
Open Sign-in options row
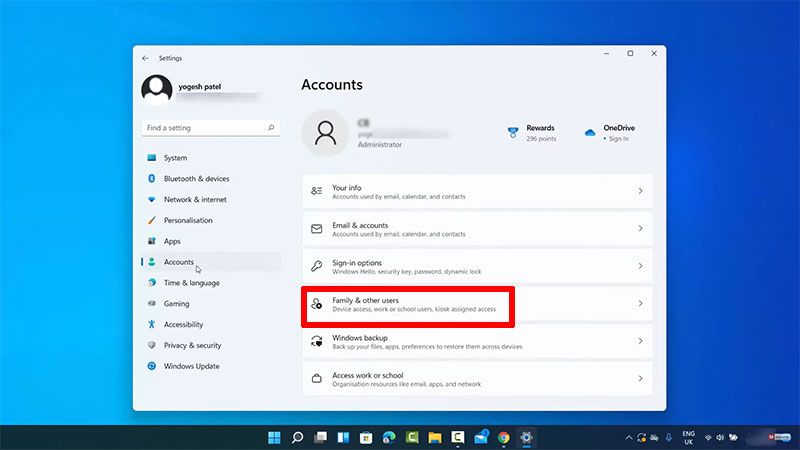click(478, 266)
